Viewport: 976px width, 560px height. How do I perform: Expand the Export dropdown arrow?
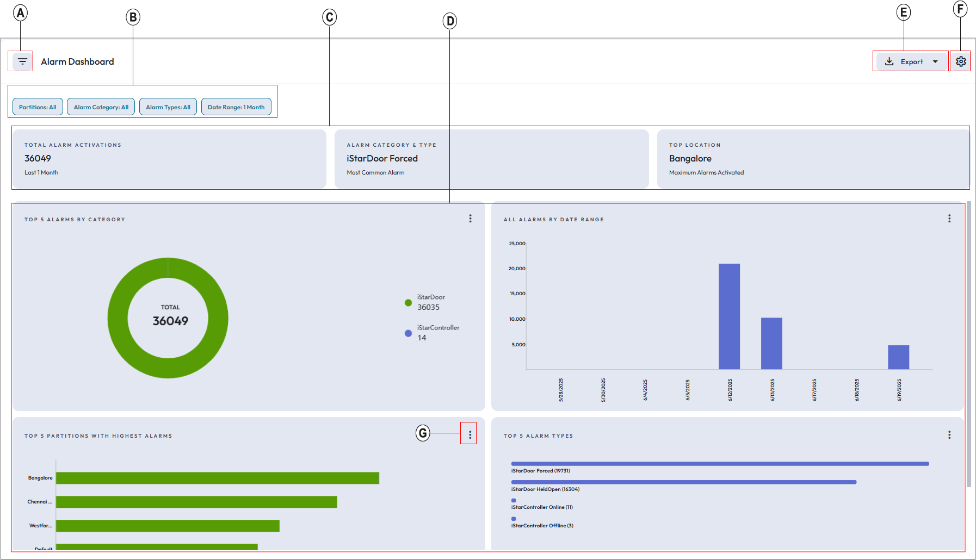tap(935, 61)
